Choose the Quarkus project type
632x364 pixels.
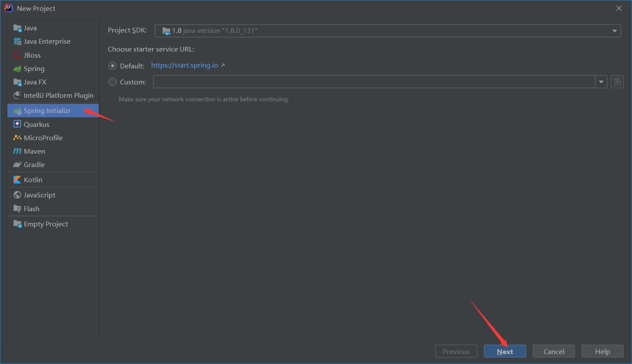53,124
